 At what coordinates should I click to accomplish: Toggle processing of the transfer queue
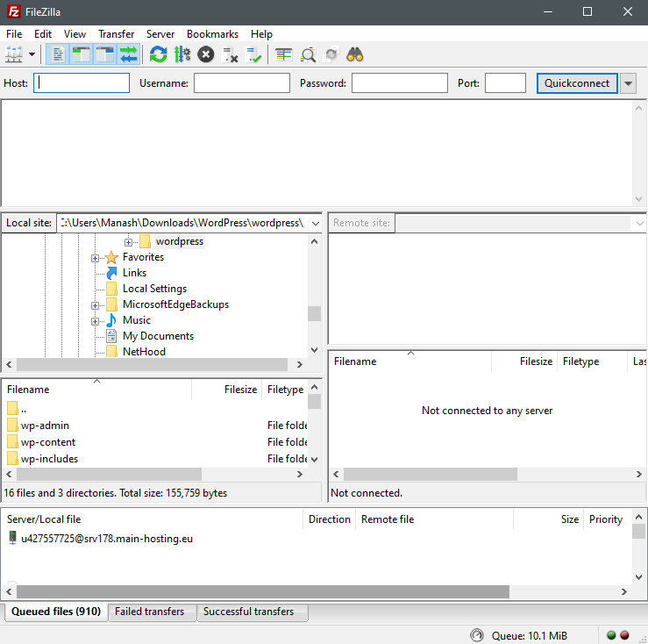click(182, 54)
